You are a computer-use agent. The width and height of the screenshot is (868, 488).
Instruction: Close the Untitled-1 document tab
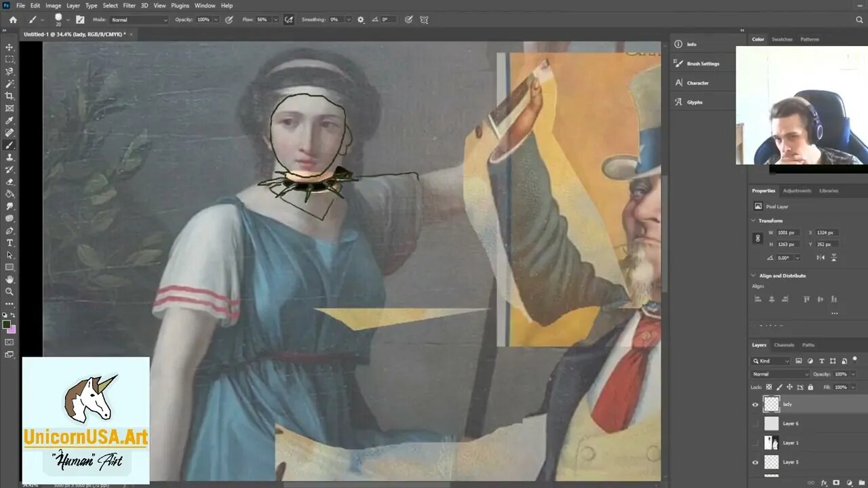tap(132, 34)
